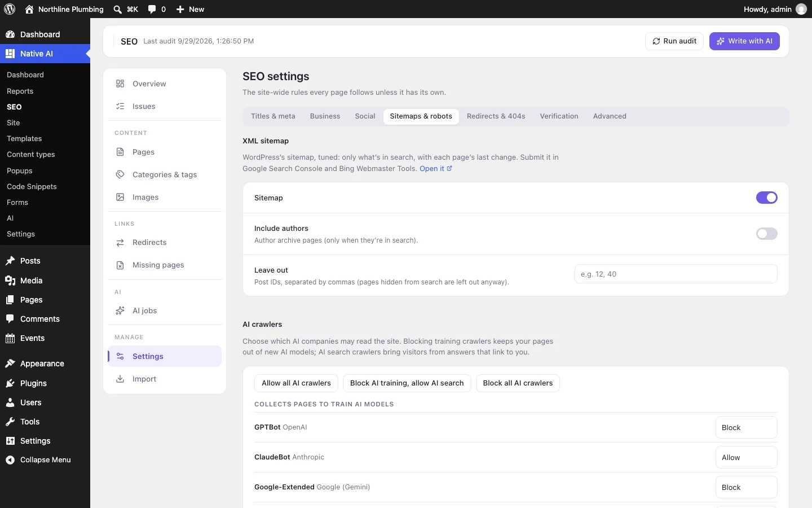This screenshot has height=508, width=812.
Task: Open Reports in Native AI submenu
Action: point(20,91)
